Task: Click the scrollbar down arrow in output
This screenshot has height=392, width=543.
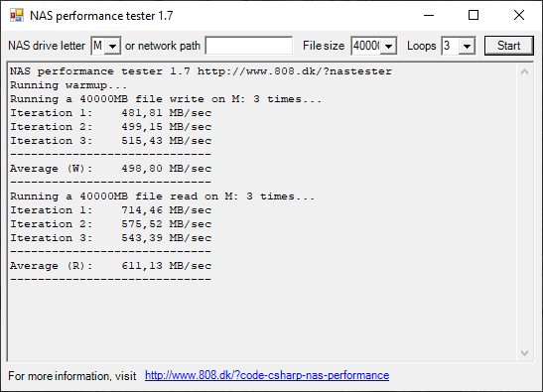Action: point(524,353)
